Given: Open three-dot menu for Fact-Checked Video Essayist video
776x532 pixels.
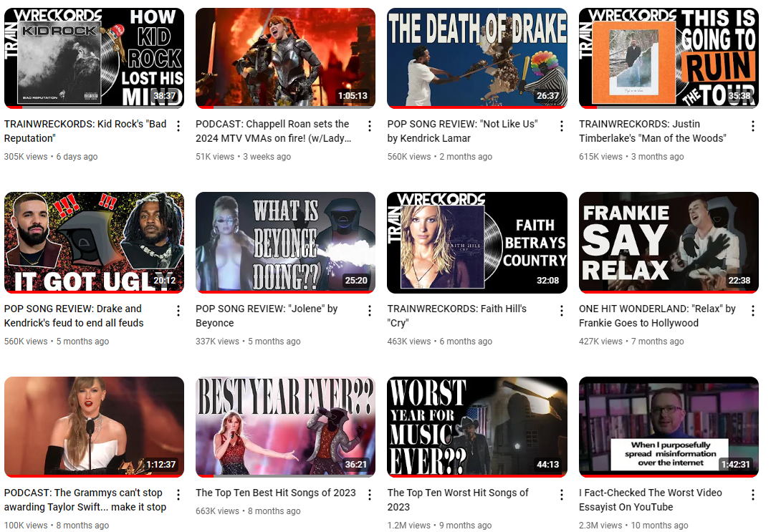Looking at the screenshot, I should click(753, 495).
